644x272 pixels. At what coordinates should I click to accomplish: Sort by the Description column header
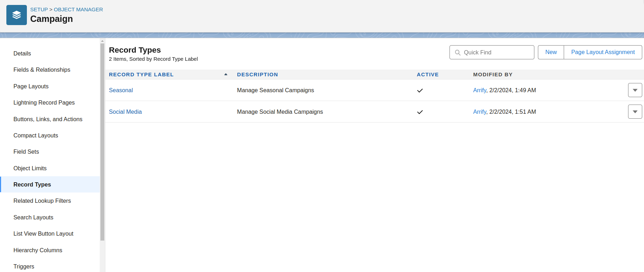tap(257, 75)
